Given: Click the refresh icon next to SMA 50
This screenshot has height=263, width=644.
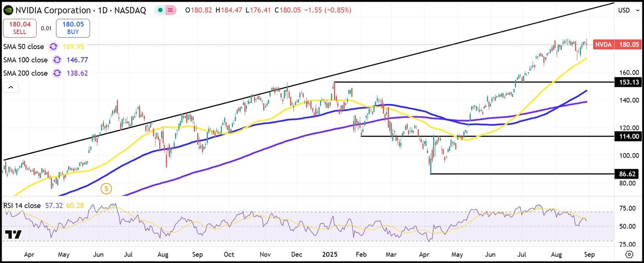Looking at the screenshot, I should coord(53,47).
